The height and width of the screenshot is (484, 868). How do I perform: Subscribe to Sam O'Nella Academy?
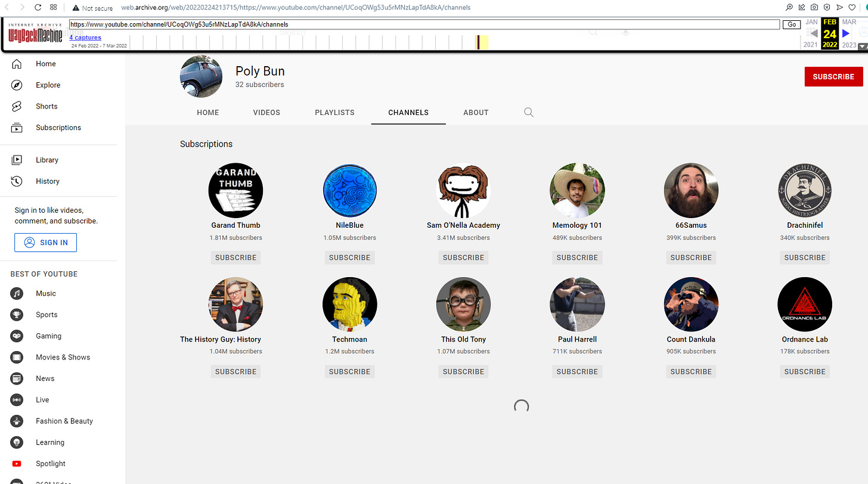(463, 257)
